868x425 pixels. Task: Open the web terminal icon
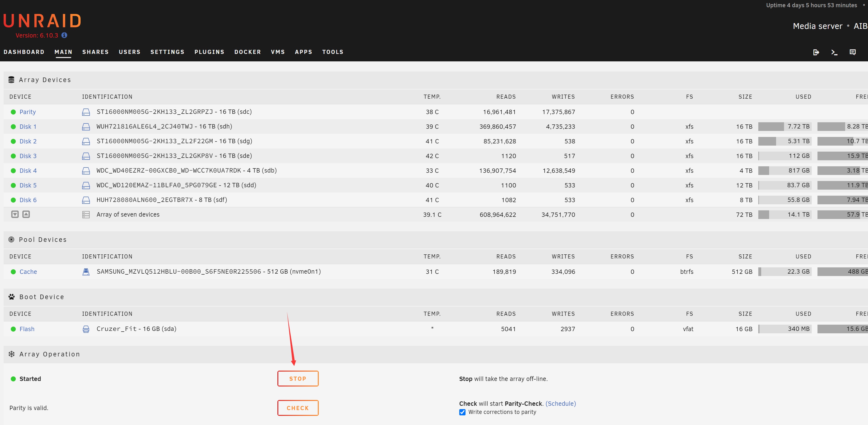[x=834, y=52]
